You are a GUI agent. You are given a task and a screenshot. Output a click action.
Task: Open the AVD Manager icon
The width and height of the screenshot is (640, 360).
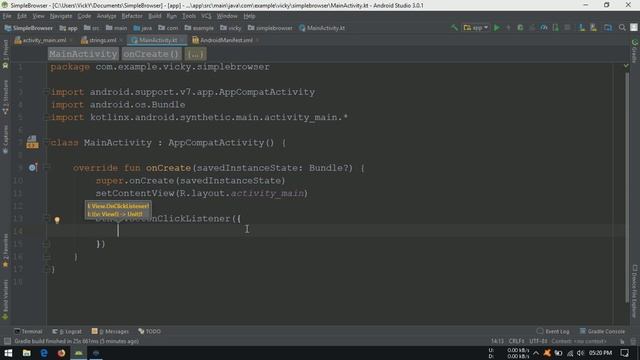coord(582,28)
